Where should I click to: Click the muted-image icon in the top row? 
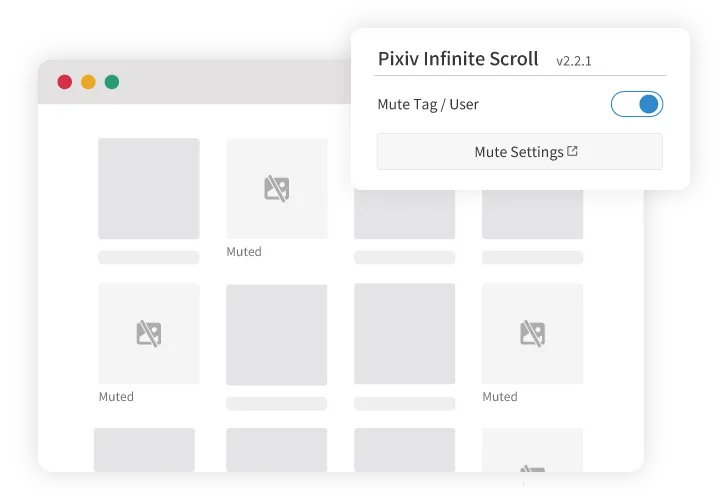pos(277,189)
